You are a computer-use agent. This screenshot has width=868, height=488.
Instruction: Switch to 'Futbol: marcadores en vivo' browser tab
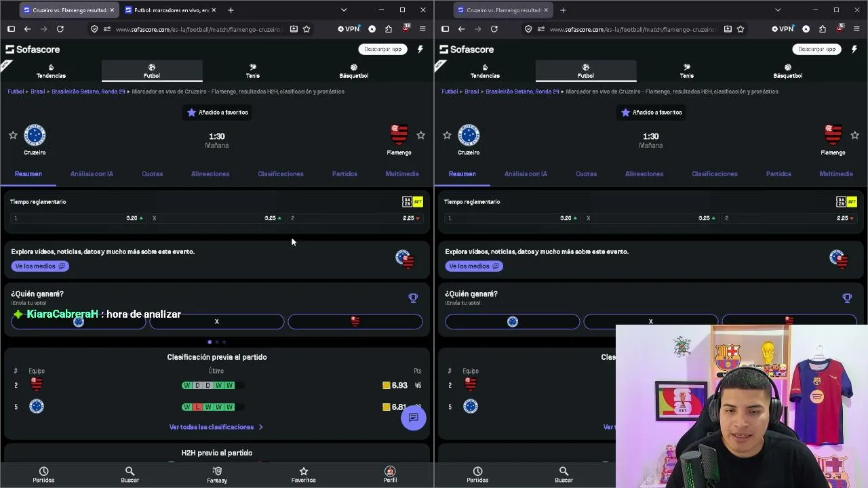tap(171, 10)
